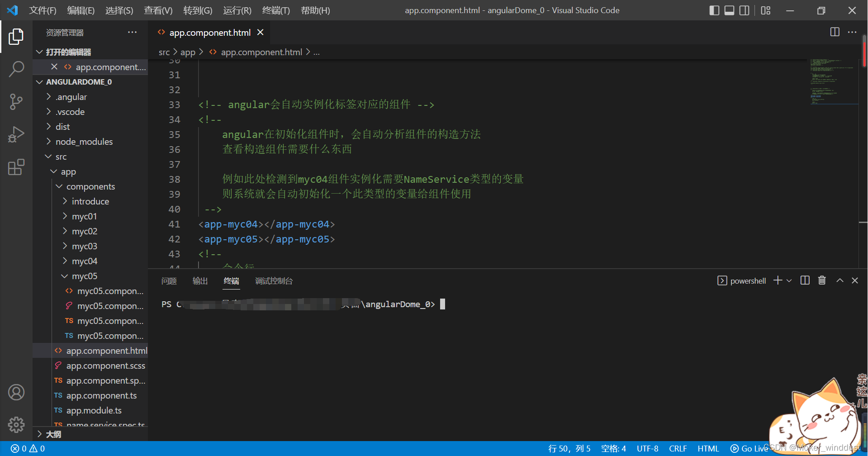Close the app.component.html editor tab
The width and height of the screenshot is (868, 456).
(261, 32)
